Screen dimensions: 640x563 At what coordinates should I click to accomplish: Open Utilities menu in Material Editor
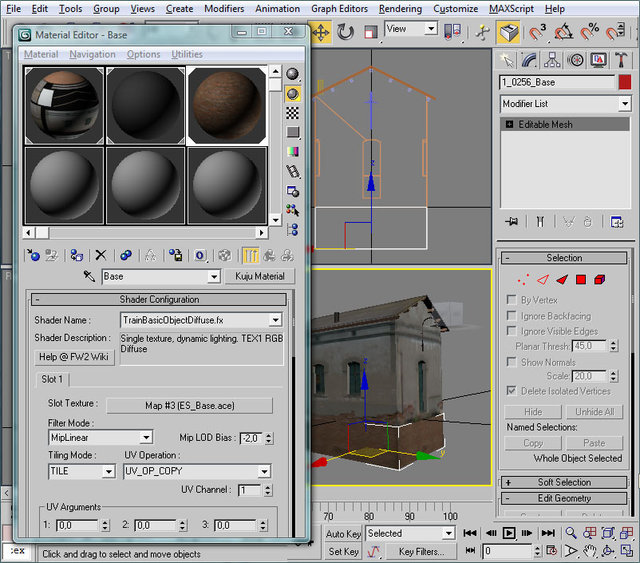click(187, 54)
